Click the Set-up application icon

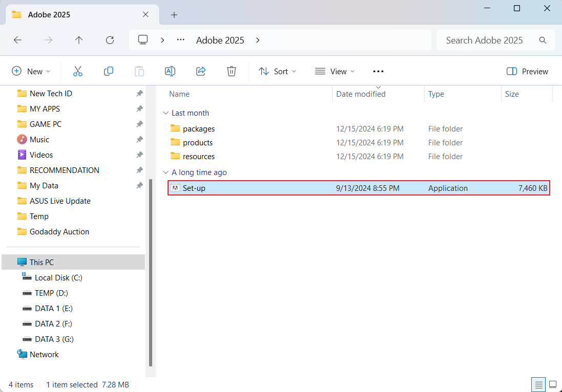[175, 188]
